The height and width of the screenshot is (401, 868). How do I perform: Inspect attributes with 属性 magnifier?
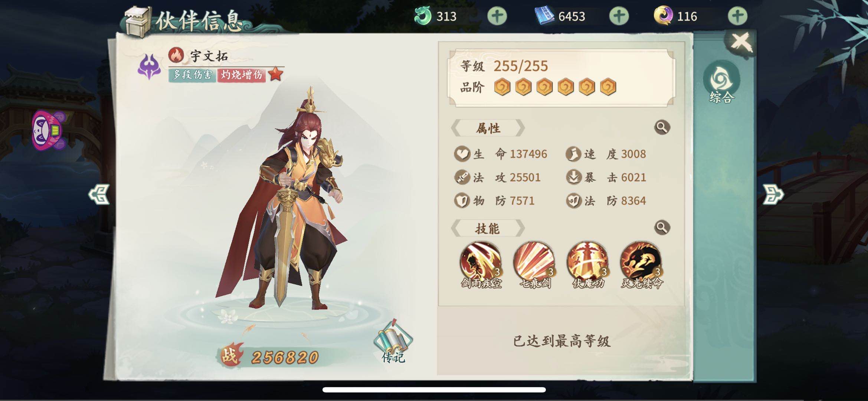pos(662,127)
